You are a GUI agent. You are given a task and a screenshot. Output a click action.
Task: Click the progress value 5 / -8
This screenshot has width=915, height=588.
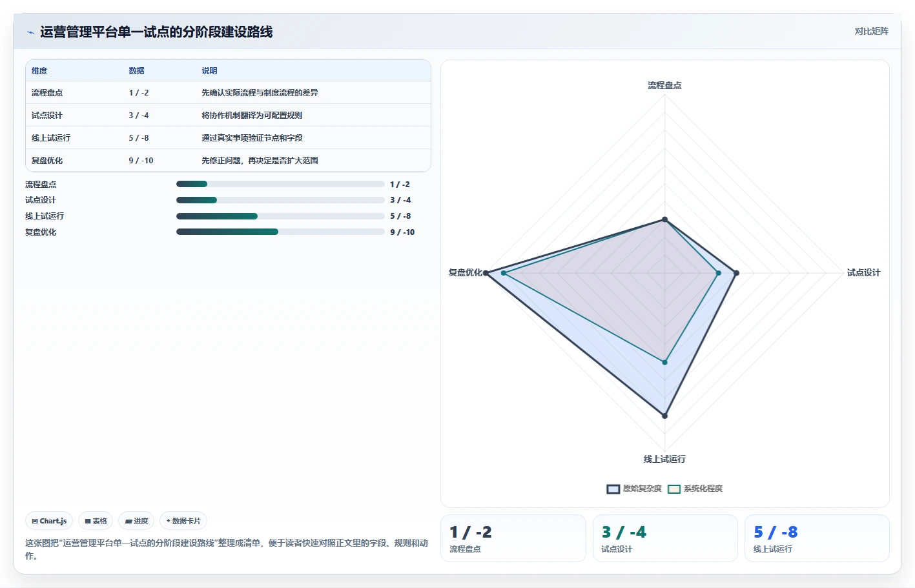pos(400,216)
